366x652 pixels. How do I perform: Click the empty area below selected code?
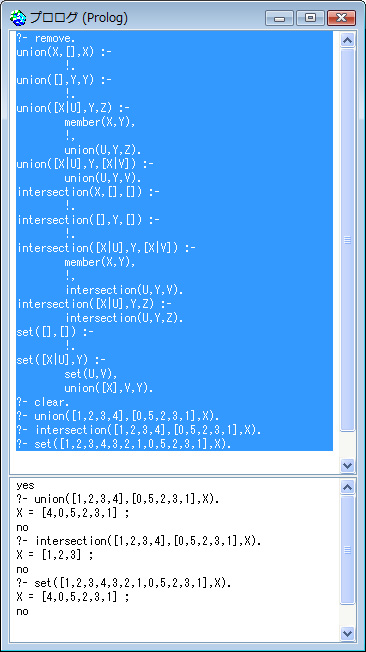coord(174,462)
